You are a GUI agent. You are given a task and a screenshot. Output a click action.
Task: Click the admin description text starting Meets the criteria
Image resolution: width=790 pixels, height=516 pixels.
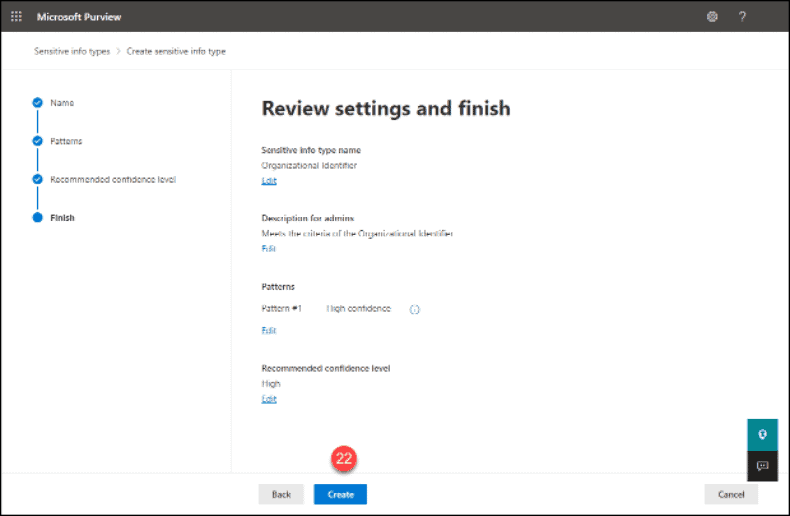357,233
